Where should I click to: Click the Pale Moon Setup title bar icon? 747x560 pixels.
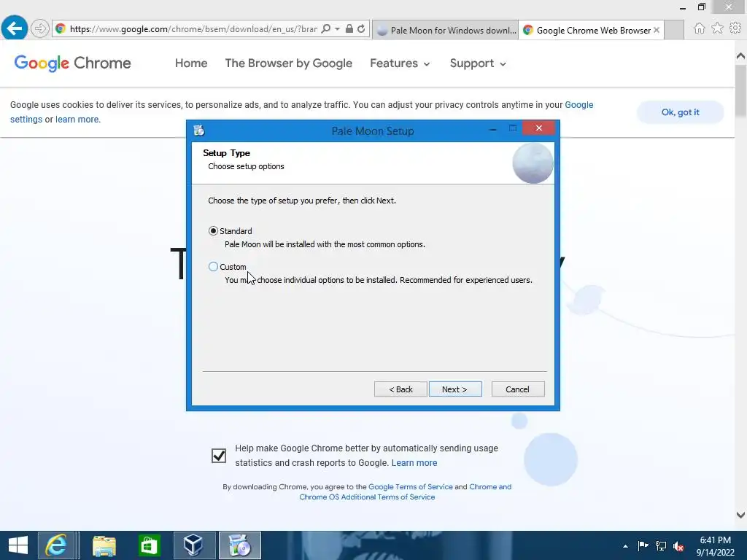coord(199,130)
